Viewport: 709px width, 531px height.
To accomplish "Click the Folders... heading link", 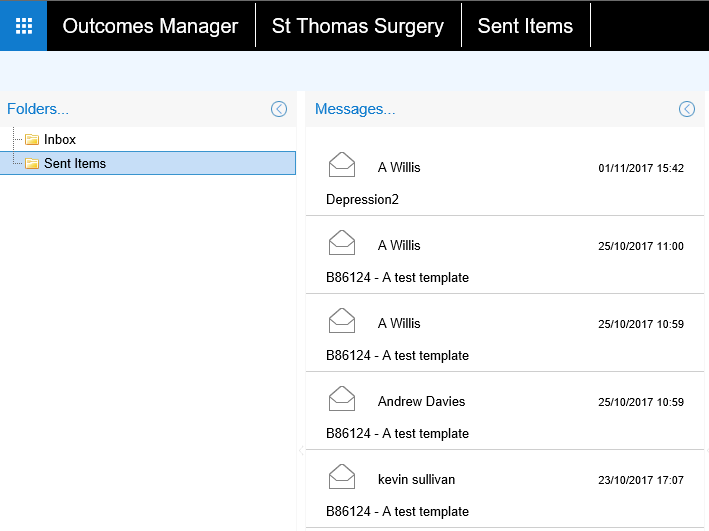I will [x=38, y=109].
